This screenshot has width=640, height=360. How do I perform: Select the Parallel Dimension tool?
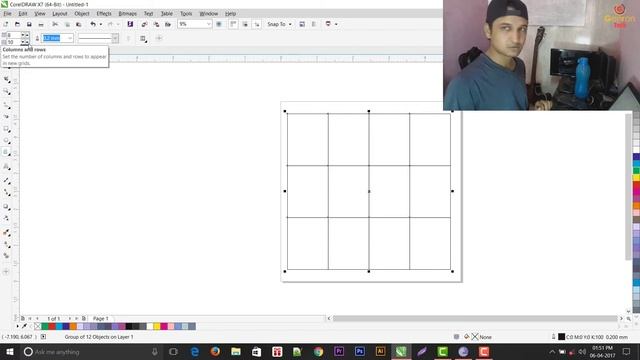[x=7, y=180]
